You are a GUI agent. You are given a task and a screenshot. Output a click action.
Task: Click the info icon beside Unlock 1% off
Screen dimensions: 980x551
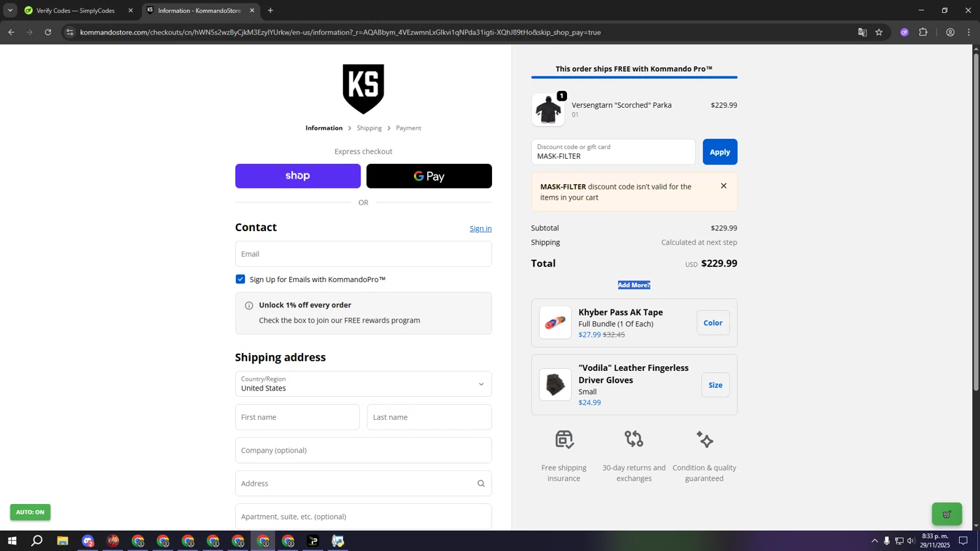coord(249,306)
